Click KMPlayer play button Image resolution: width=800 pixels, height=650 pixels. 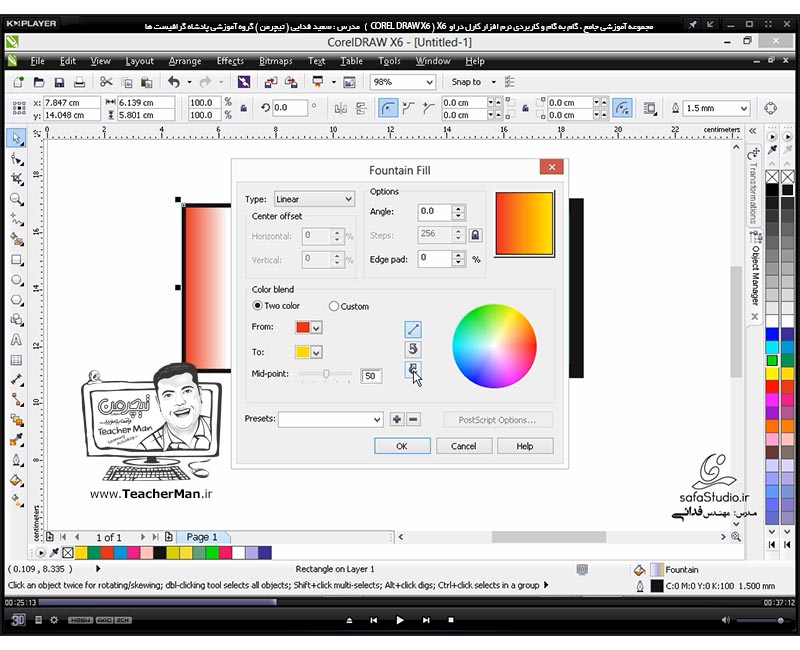pyautogui.click(x=400, y=620)
